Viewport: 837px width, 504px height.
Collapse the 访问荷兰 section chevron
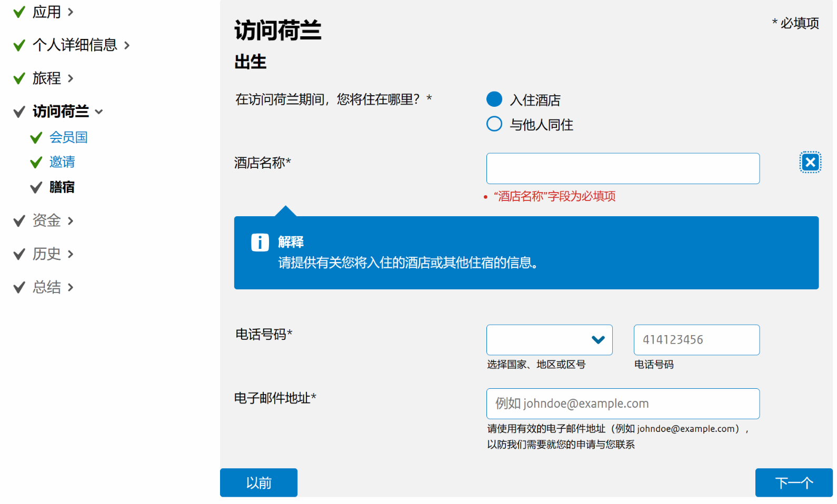point(99,112)
